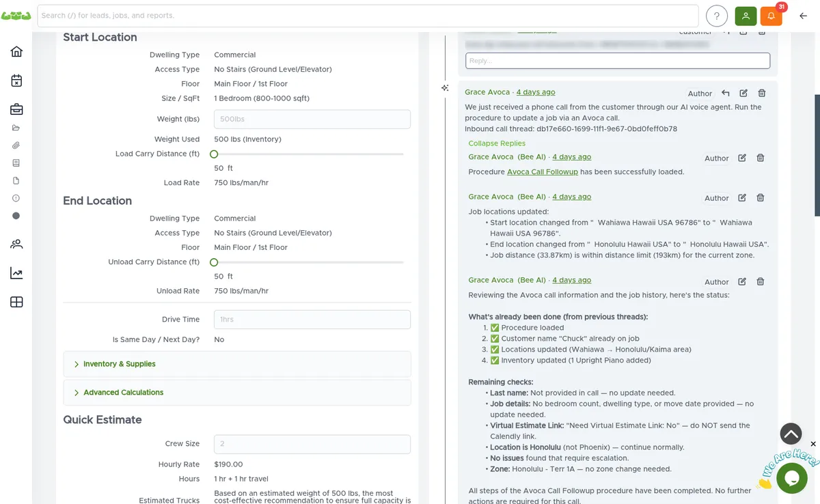
Task: Open account menu via green profile icon
Action: pyautogui.click(x=746, y=15)
